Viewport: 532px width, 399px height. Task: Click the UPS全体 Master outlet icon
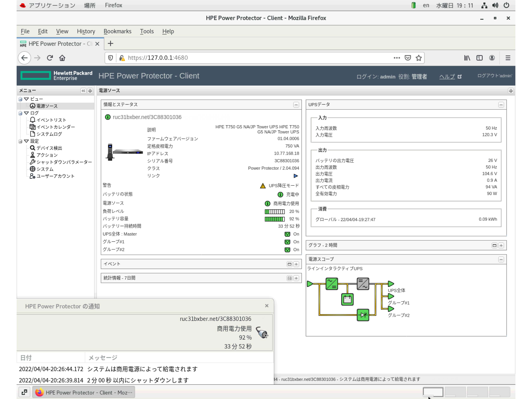click(287, 234)
